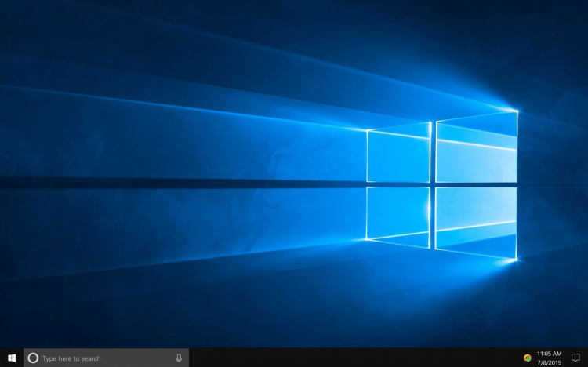Focus the 'Type here to search' box
Viewport: 588px width, 367px height.
coord(106,358)
